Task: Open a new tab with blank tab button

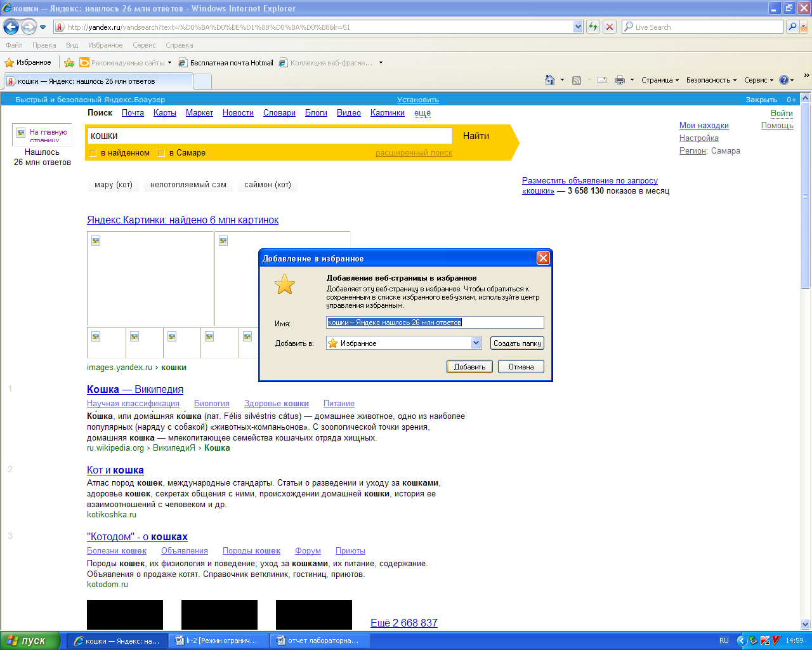Action: 202,81
